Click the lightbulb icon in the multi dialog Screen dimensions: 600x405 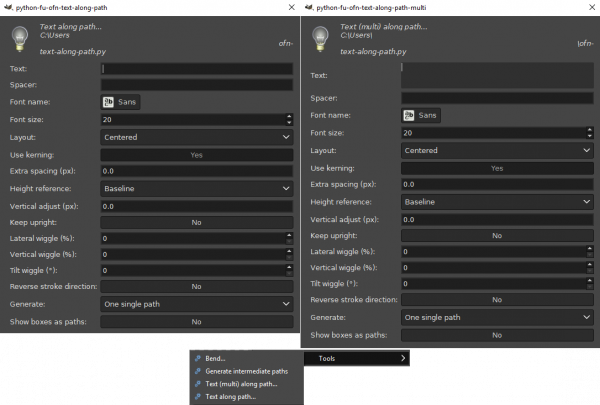[x=320, y=39]
